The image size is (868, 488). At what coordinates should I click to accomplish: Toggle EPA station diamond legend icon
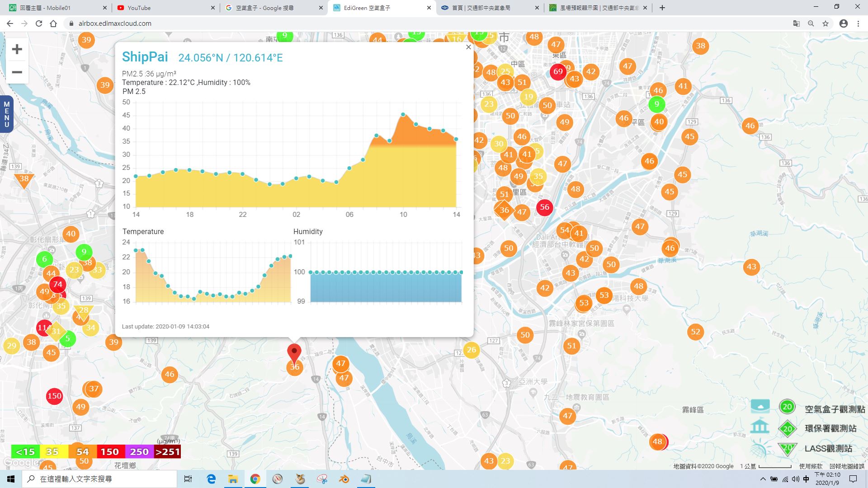[788, 428]
